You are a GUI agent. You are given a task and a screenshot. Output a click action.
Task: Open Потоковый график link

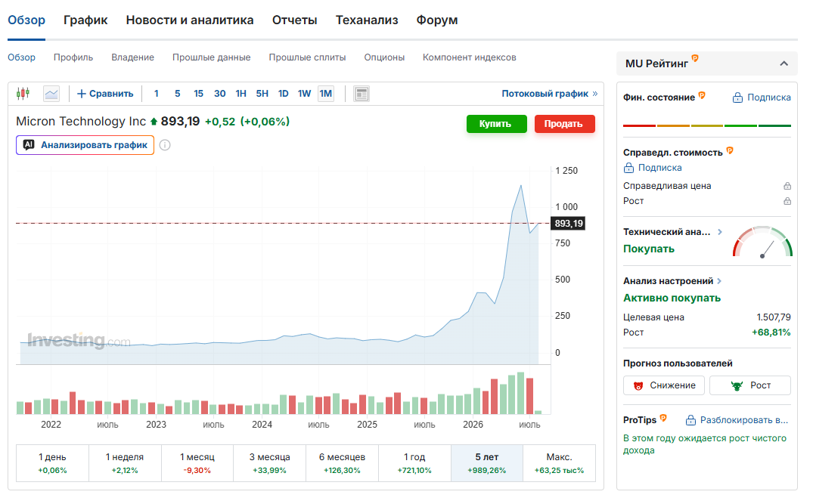(549, 94)
